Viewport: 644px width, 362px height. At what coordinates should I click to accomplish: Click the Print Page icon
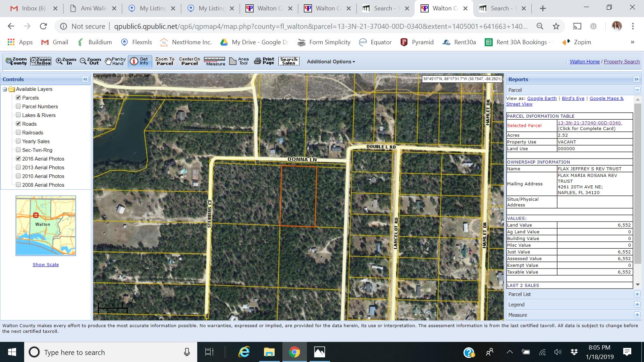click(x=264, y=61)
